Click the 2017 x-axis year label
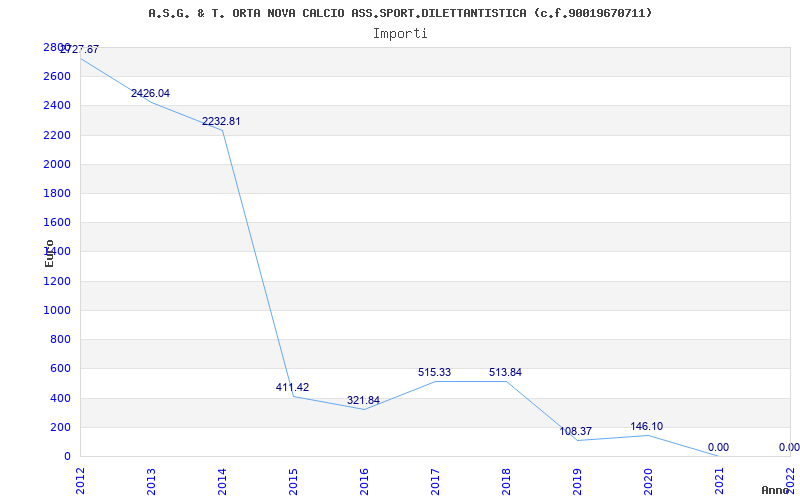The height and width of the screenshot is (500, 800). coord(435,480)
